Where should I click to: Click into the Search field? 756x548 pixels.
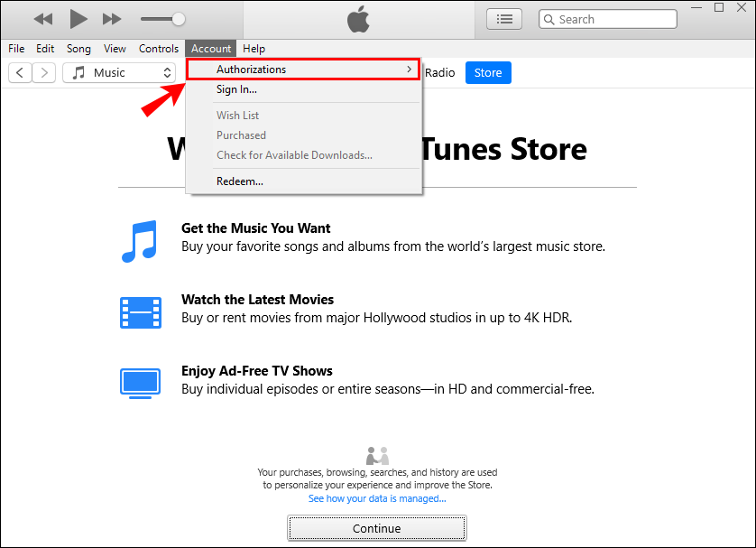pos(607,19)
